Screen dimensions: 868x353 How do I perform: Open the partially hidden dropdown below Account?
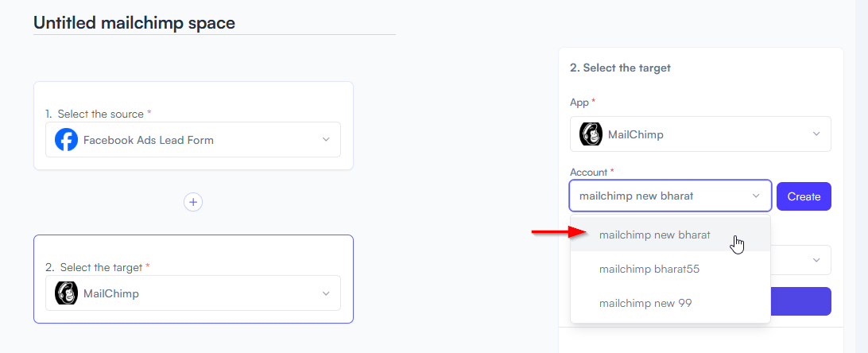(x=801, y=260)
